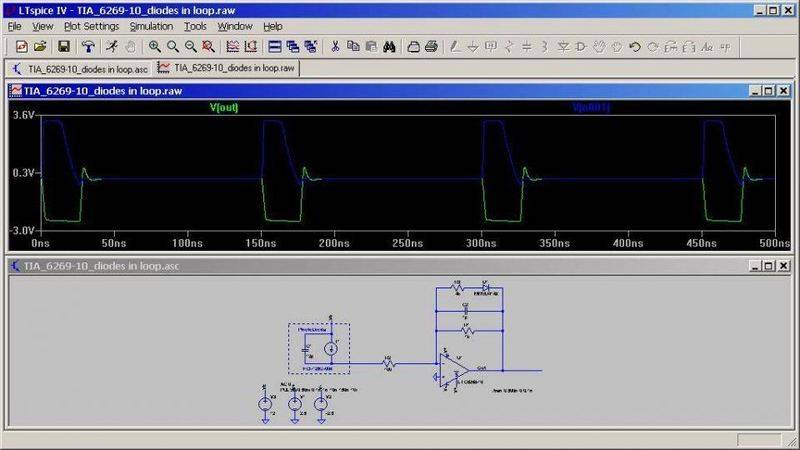
Task: Click the Zoom In magnifier icon
Action: [155, 46]
